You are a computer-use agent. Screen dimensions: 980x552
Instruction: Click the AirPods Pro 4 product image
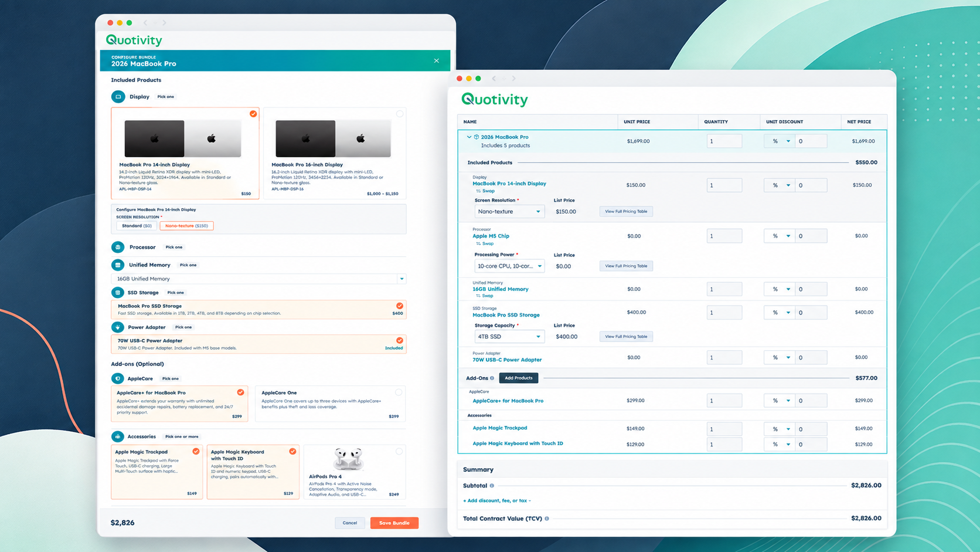348,459
